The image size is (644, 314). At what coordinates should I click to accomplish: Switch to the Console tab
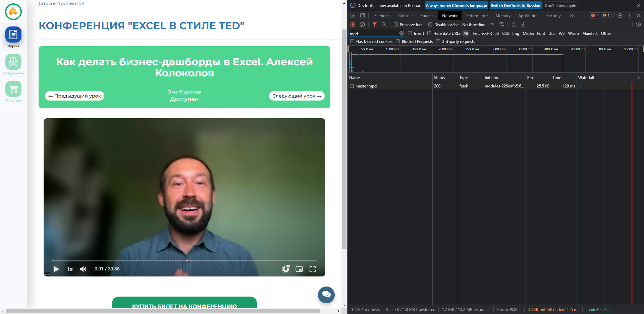pos(405,15)
